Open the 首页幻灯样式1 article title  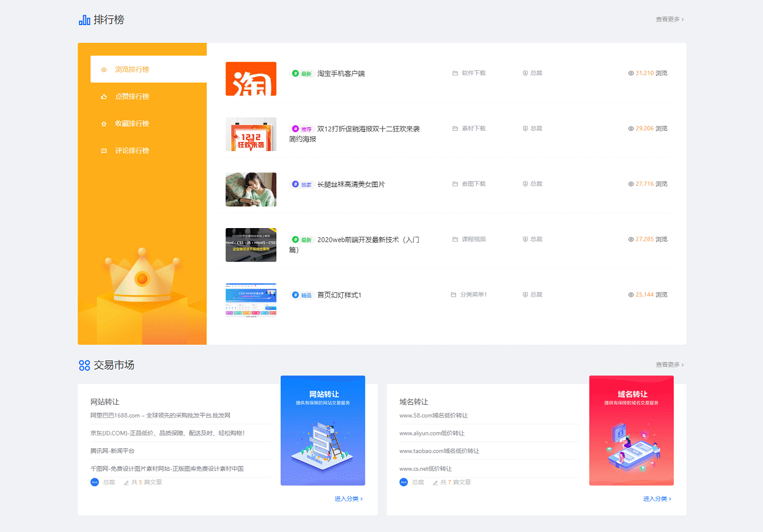[x=339, y=295]
